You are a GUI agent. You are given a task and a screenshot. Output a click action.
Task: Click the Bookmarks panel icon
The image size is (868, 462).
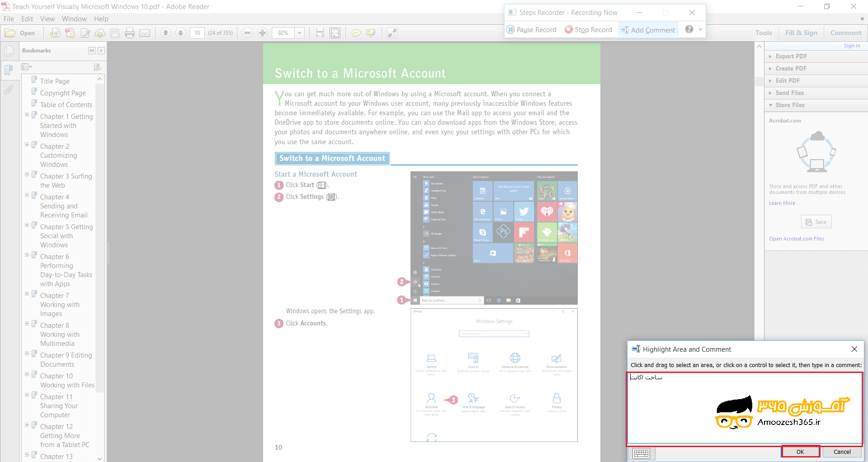click(x=8, y=70)
